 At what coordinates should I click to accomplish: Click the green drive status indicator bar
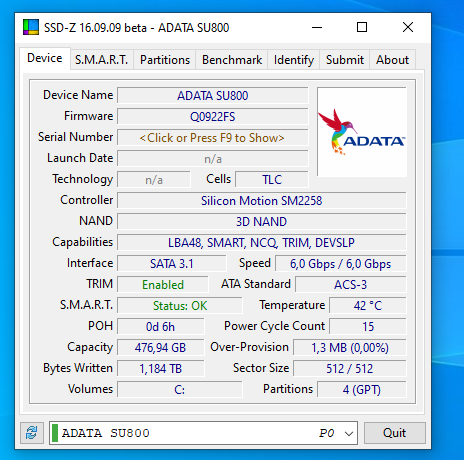click(55, 433)
